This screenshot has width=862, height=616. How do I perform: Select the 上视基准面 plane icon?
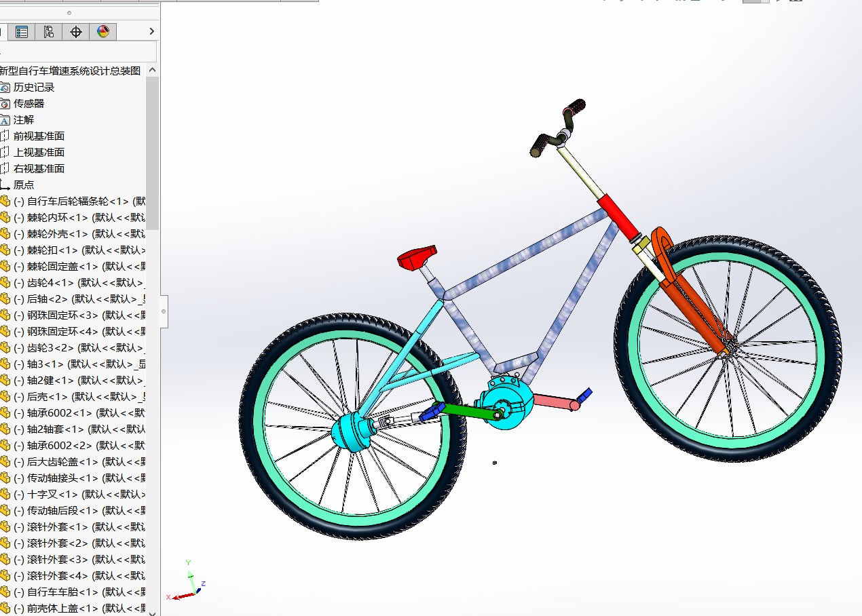5,153
